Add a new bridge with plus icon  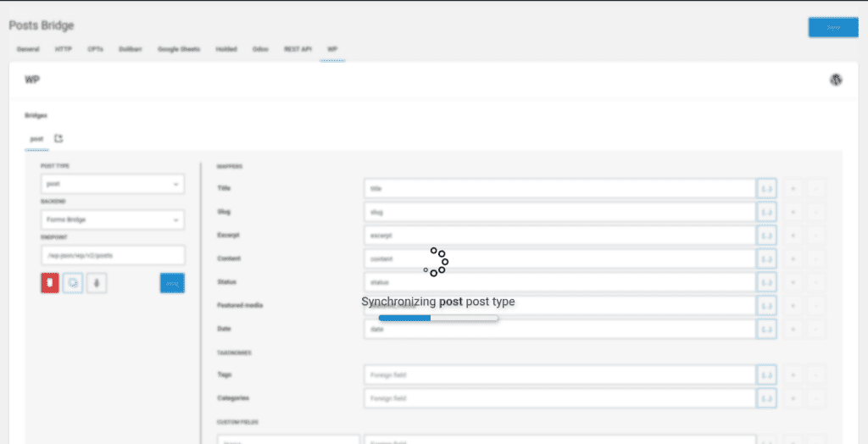point(58,138)
